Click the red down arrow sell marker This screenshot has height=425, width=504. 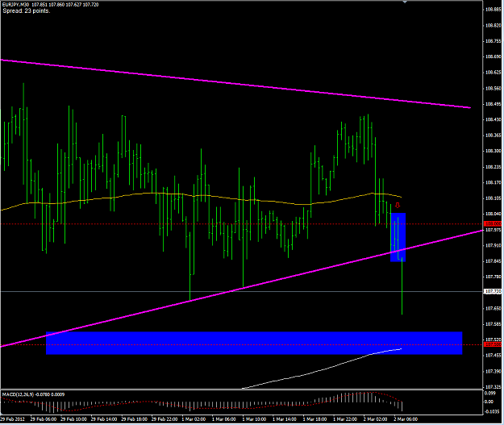tap(398, 205)
